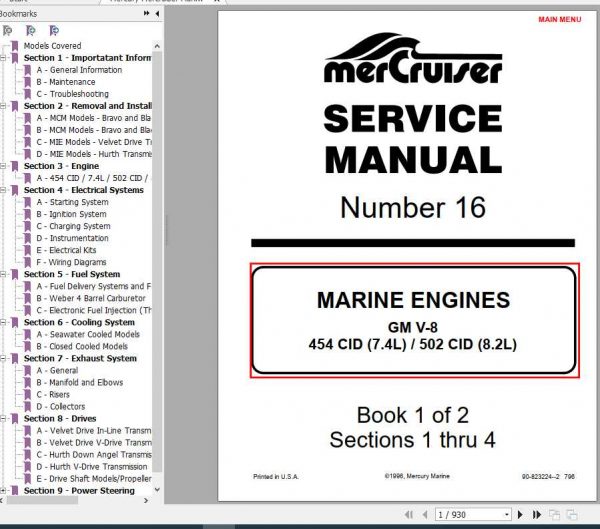
Task: Click bookmarks vertical scrollbar down arrow
Action: click(157, 489)
